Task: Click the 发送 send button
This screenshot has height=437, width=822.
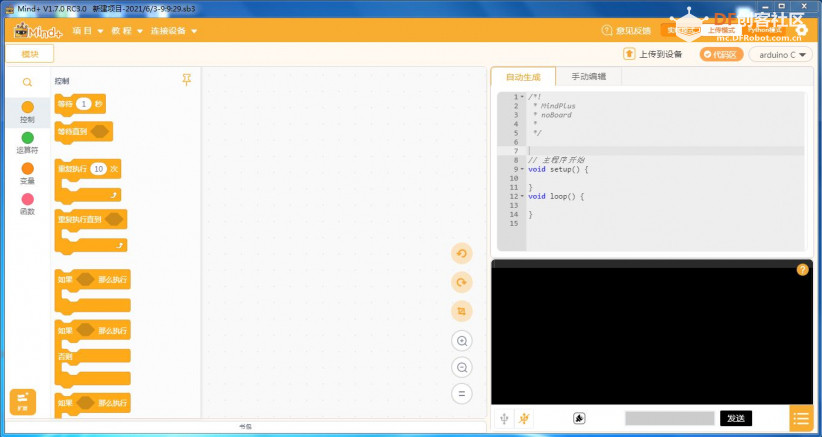Action: [x=736, y=418]
